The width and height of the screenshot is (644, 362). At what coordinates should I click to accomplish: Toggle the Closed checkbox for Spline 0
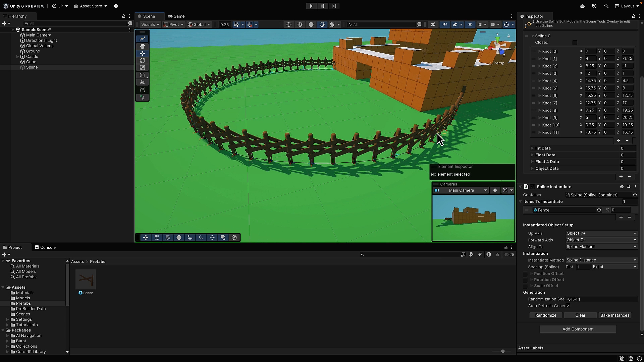[575, 43]
